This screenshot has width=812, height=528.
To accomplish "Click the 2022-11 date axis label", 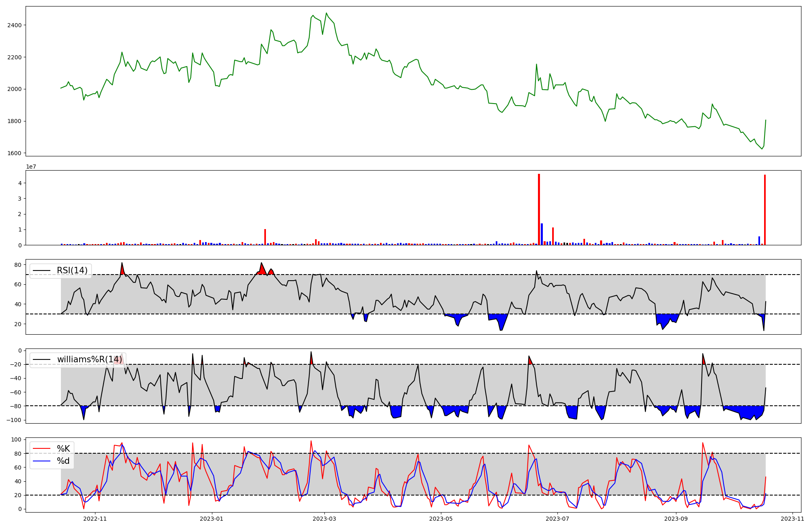I will click(95, 519).
